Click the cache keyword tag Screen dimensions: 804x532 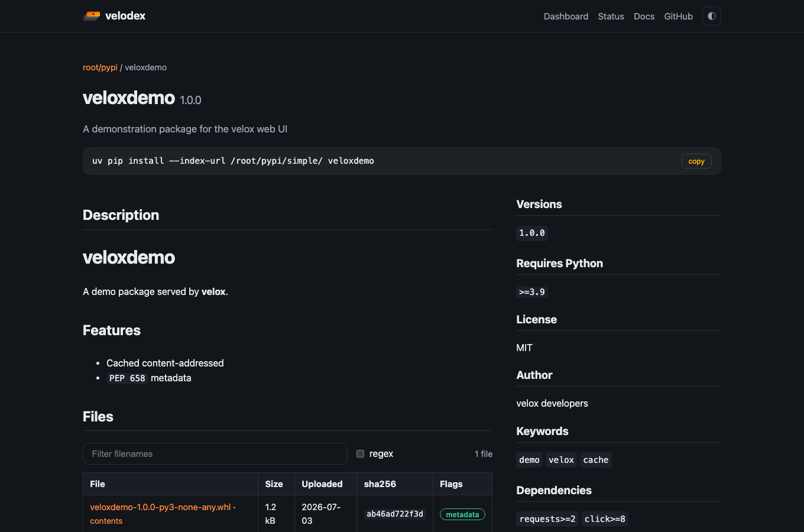(x=596, y=460)
